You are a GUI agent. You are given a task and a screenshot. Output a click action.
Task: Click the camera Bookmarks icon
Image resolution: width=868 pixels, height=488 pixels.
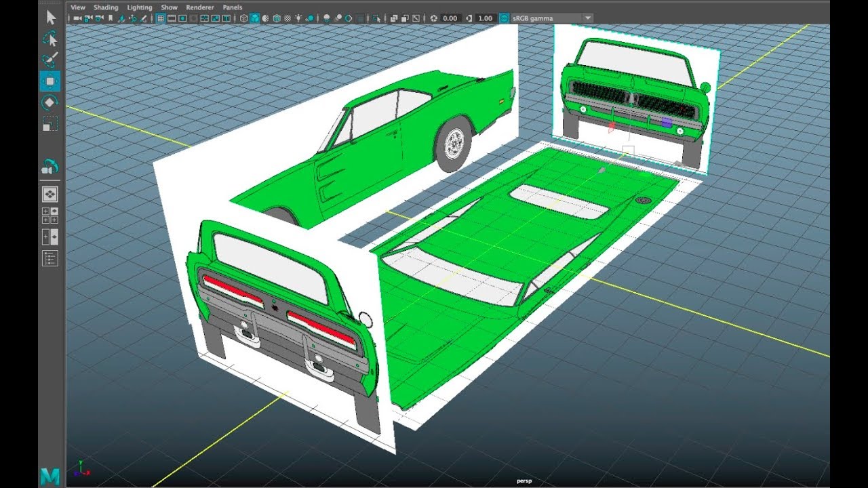pyautogui.click(x=111, y=18)
